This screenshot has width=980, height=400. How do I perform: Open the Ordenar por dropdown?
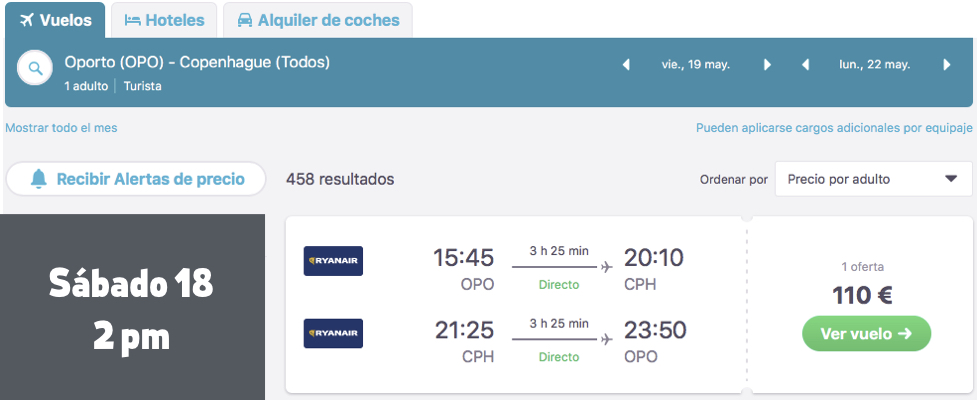tap(873, 180)
